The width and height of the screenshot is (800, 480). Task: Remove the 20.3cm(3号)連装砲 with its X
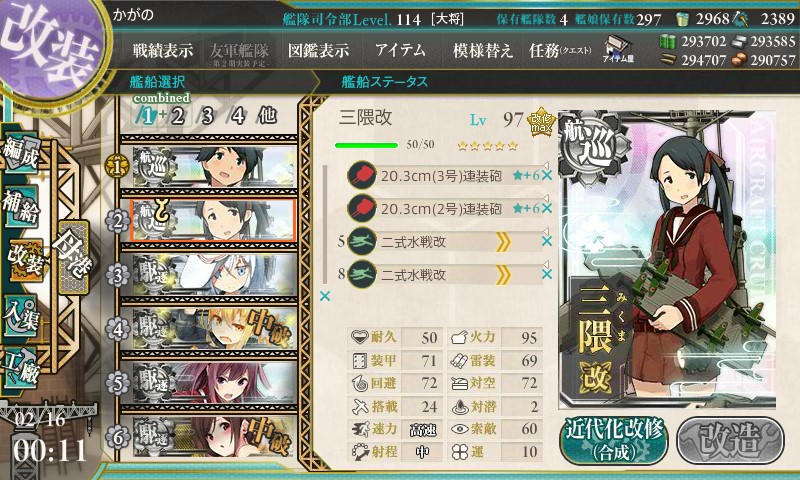coord(546,175)
